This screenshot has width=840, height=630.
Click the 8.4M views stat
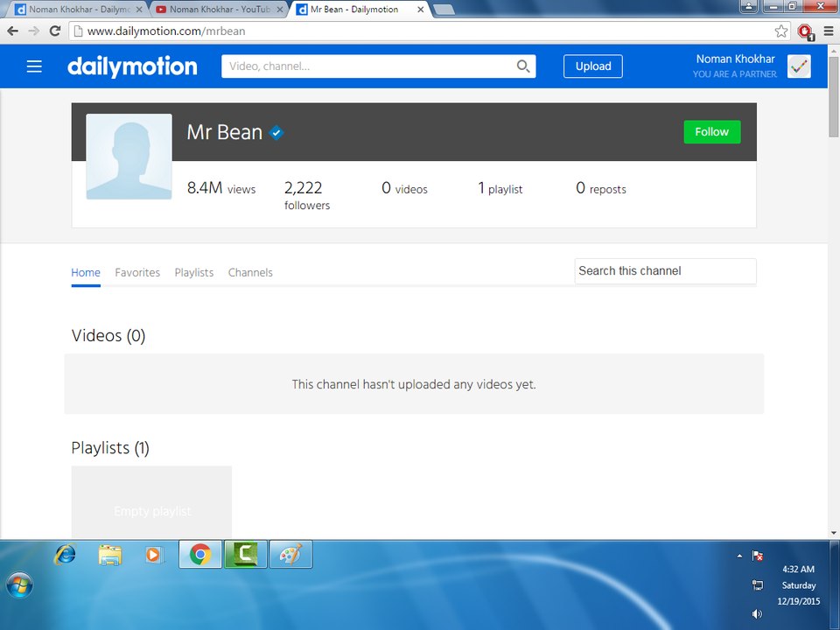(221, 188)
